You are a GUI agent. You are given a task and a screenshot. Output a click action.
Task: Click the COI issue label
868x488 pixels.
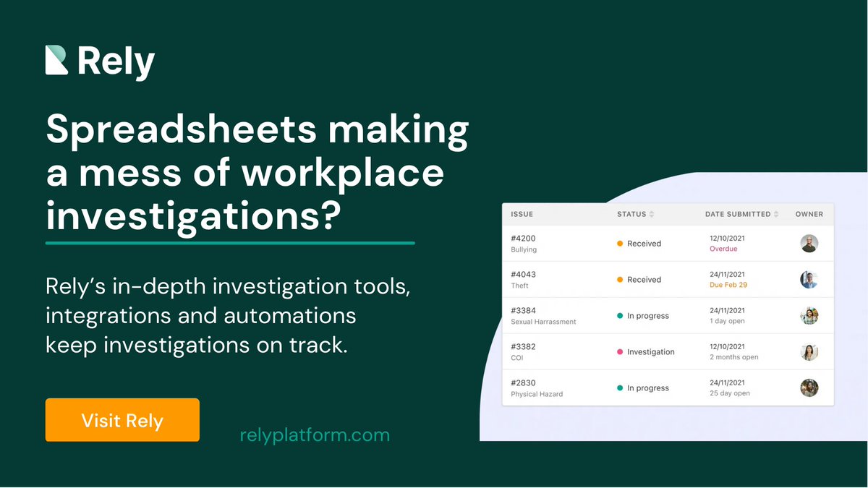tap(516, 358)
